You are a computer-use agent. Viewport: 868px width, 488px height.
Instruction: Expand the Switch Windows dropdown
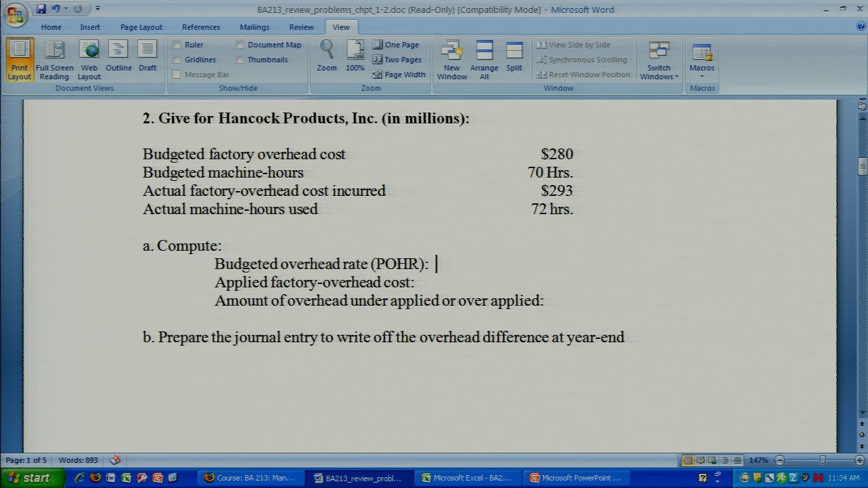tap(658, 60)
